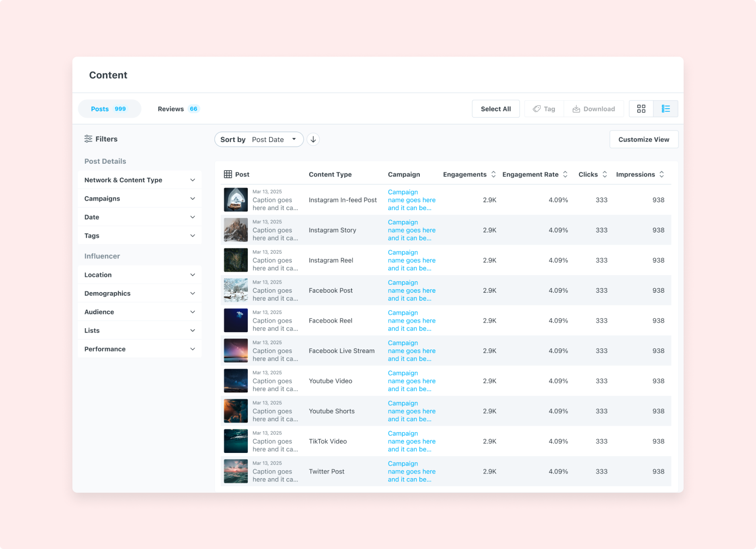Open campaign link in Youtube Video row
This screenshot has width=756, height=549.
(x=412, y=381)
